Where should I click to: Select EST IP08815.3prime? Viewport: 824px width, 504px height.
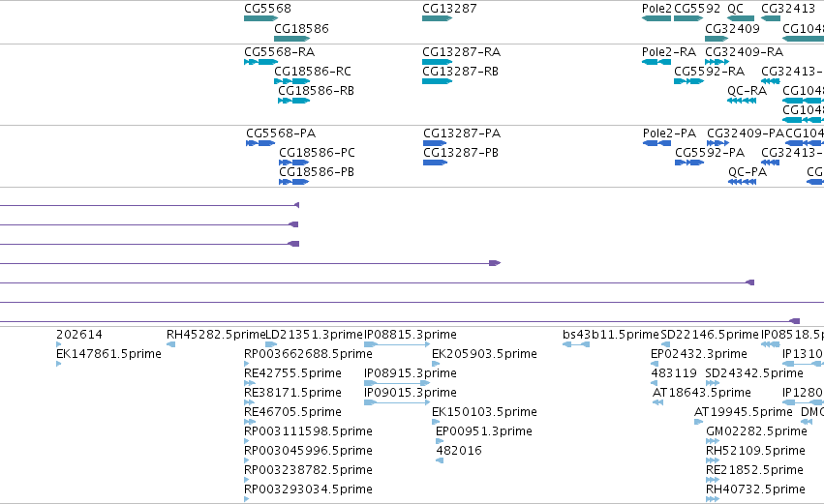tap(411, 335)
